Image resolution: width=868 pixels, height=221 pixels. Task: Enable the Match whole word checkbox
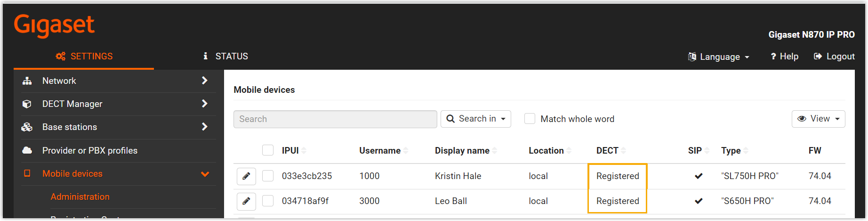pyautogui.click(x=530, y=119)
